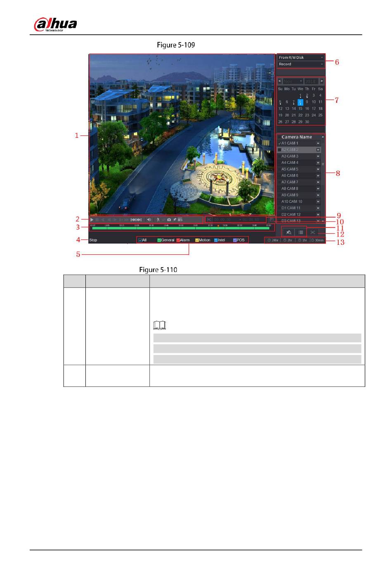Toggle the POS record type checkbox
This screenshot has width=392, height=561.
[x=235, y=240]
